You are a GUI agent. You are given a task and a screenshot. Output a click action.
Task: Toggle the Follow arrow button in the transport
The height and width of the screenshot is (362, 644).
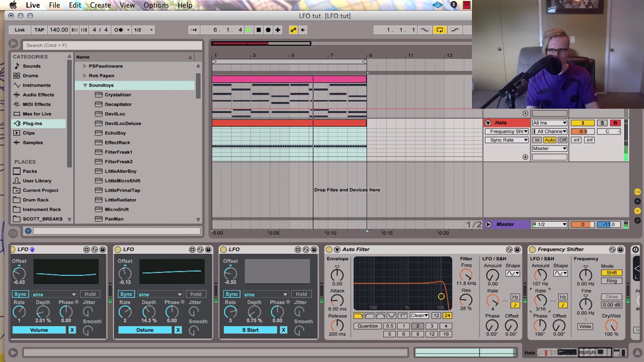194,30
